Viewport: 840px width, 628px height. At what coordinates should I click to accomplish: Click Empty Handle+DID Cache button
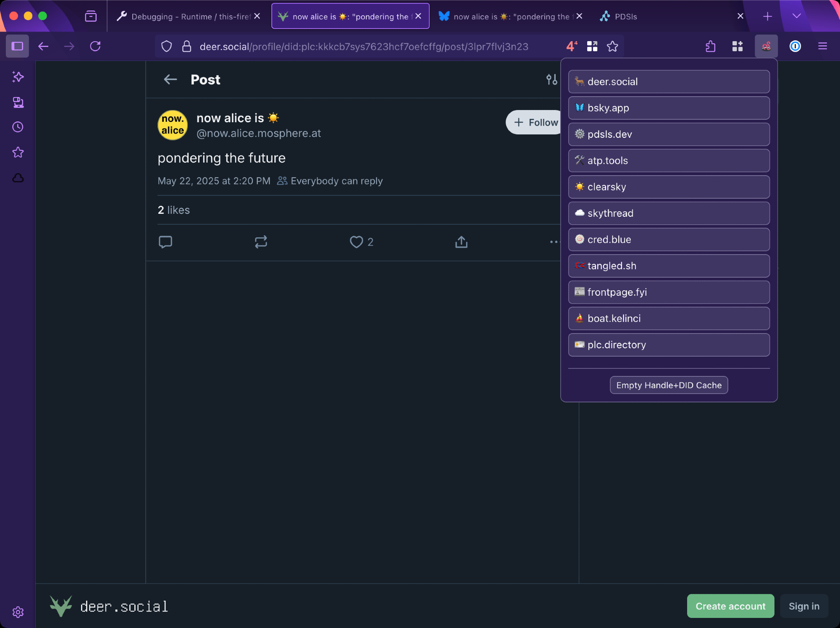[x=669, y=385]
